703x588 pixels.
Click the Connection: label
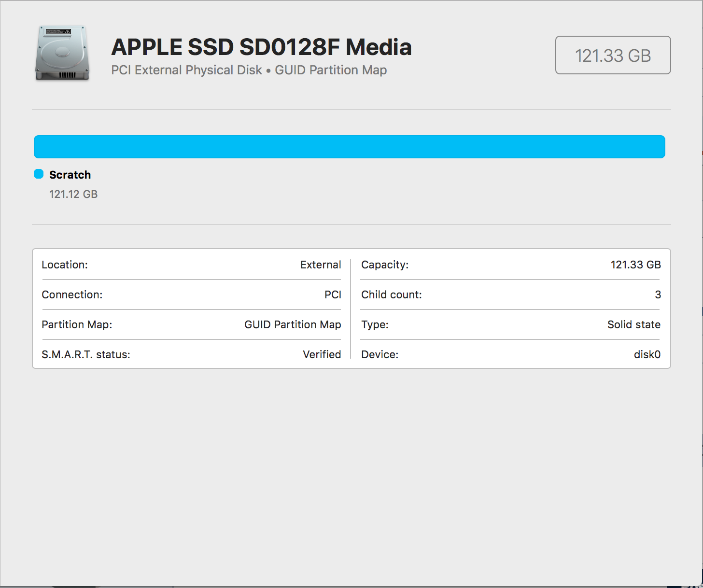72,294
